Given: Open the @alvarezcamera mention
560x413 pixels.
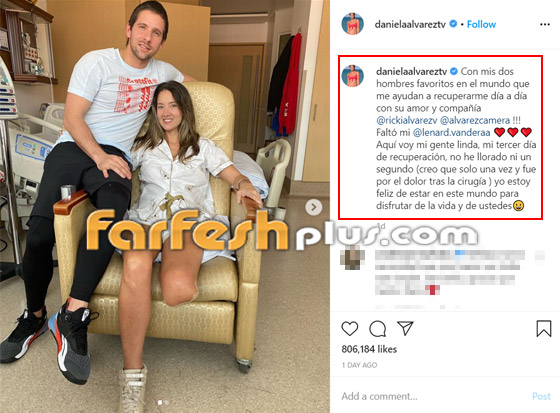Looking at the screenshot, I should (475, 120).
